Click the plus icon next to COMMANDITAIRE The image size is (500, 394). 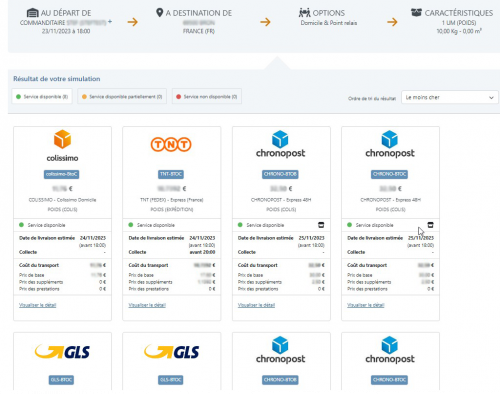[110, 22]
